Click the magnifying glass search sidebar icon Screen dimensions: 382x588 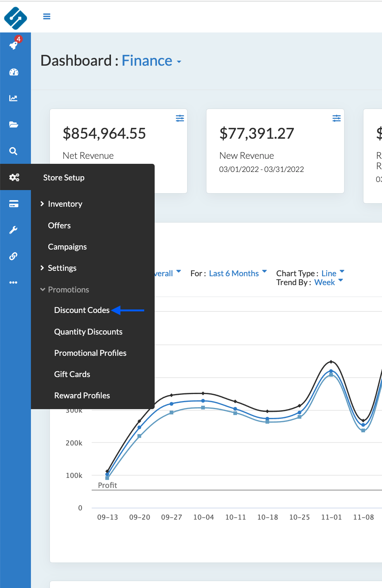(14, 151)
